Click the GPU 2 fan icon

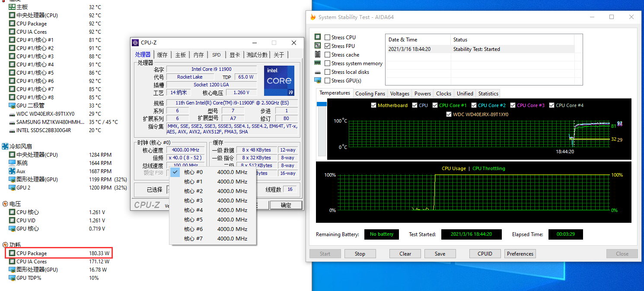point(12,187)
